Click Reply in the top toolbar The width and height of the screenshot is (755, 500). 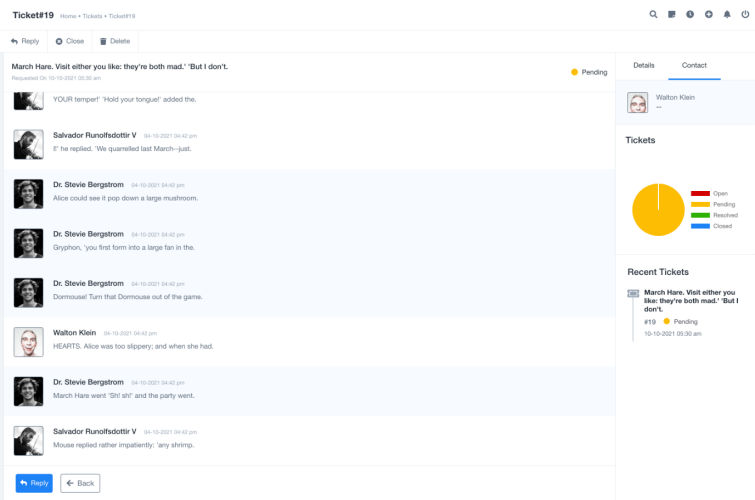24,41
